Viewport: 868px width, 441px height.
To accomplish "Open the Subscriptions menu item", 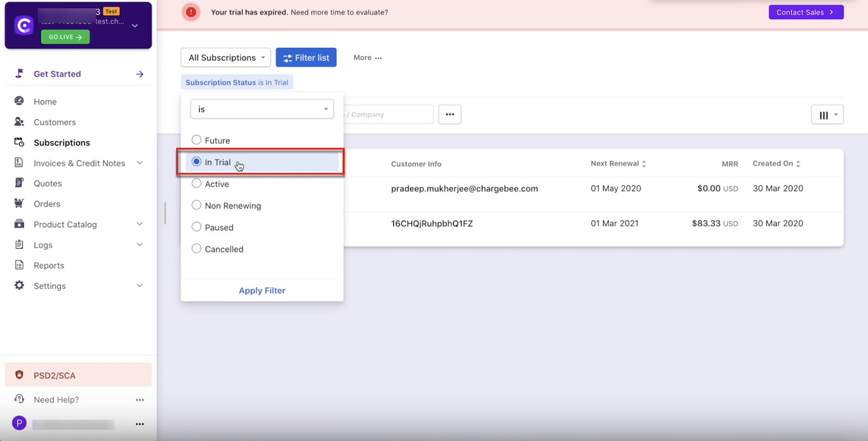I will click(x=62, y=142).
